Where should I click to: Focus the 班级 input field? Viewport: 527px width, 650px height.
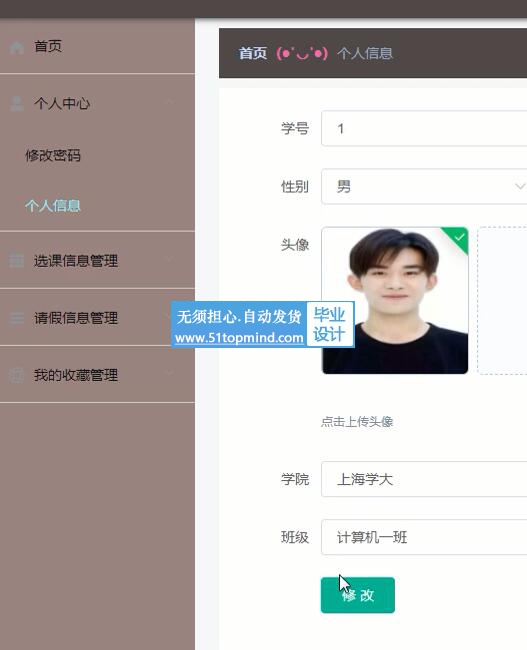pos(424,537)
